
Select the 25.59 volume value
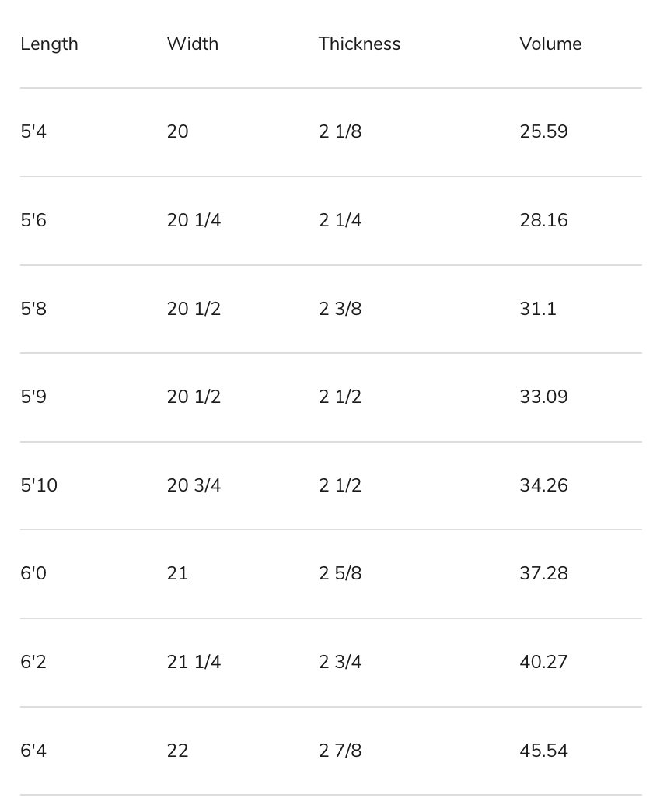[543, 131]
